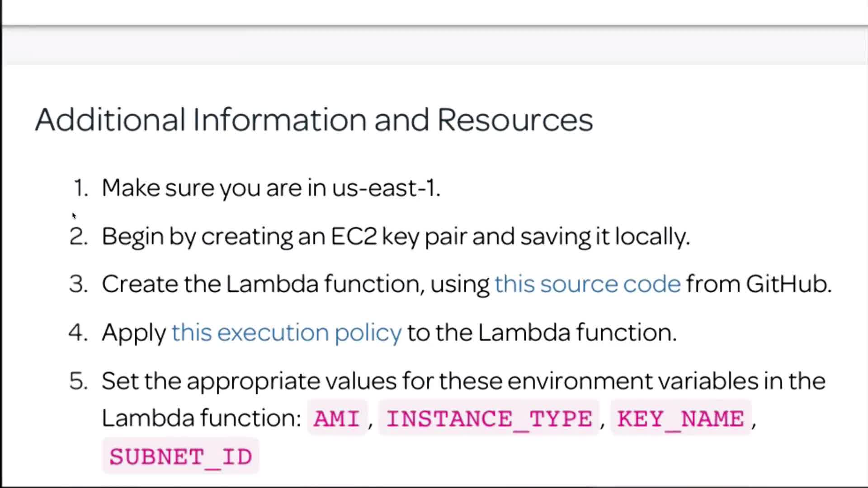Click the KEY_NAME variable badge
The image size is (868, 488).
(680, 418)
